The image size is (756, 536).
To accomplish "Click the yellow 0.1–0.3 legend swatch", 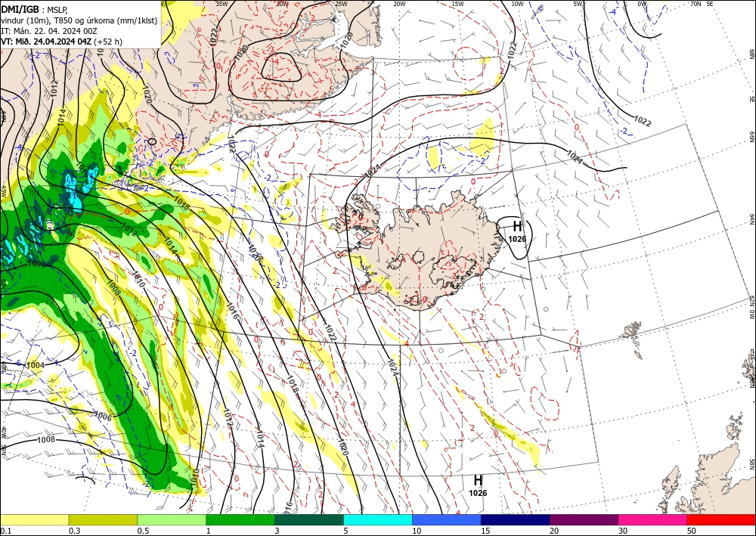I will [x=34, y=519].
